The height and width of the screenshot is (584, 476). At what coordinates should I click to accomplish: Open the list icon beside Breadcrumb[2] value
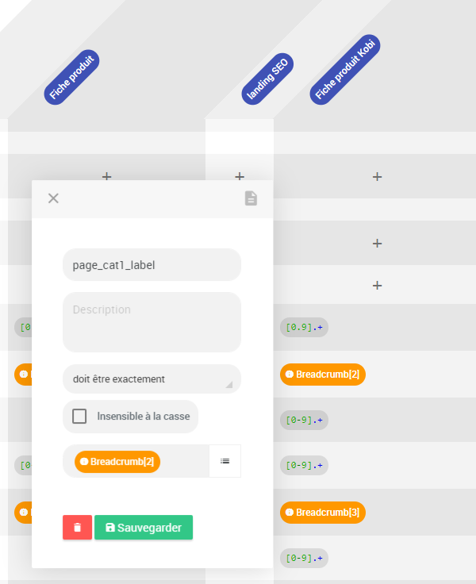(225, 461)
